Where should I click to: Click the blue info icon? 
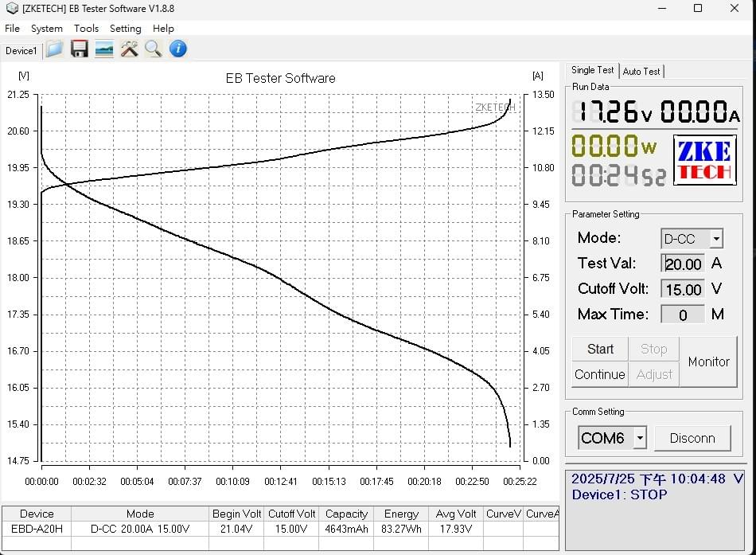(x=178, y=49)
